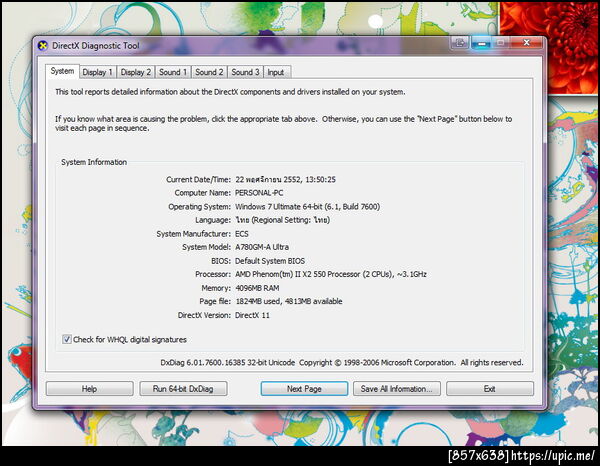Image resolution: width=600 pixels, height=466 pixels.
Task: Click the current date/time value 13:50:25
Action: click(x=285, y=179)
